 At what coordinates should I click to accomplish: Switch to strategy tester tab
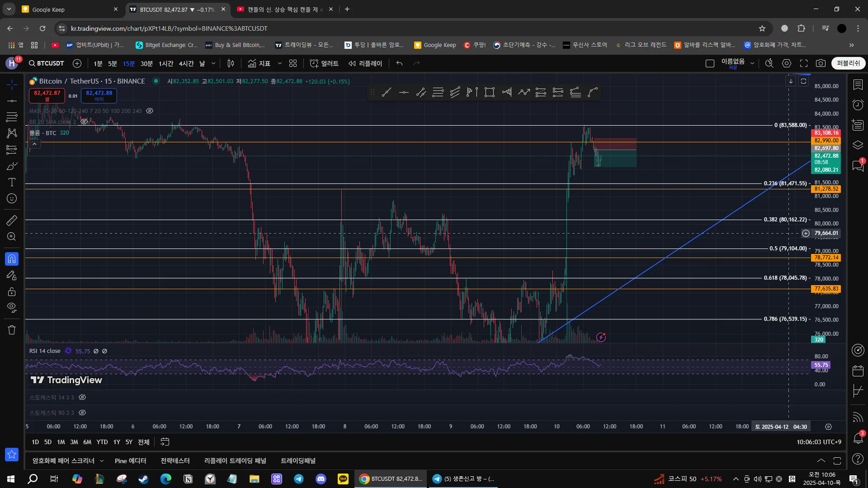click(175, 460)
